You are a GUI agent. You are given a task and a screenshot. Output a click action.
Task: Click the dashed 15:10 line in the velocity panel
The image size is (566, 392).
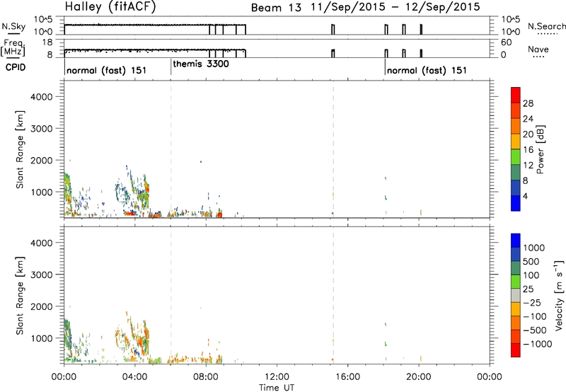coord(333,295)
